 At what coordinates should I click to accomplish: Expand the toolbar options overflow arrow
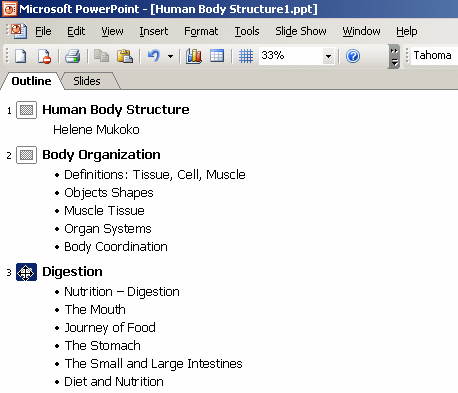394,56
